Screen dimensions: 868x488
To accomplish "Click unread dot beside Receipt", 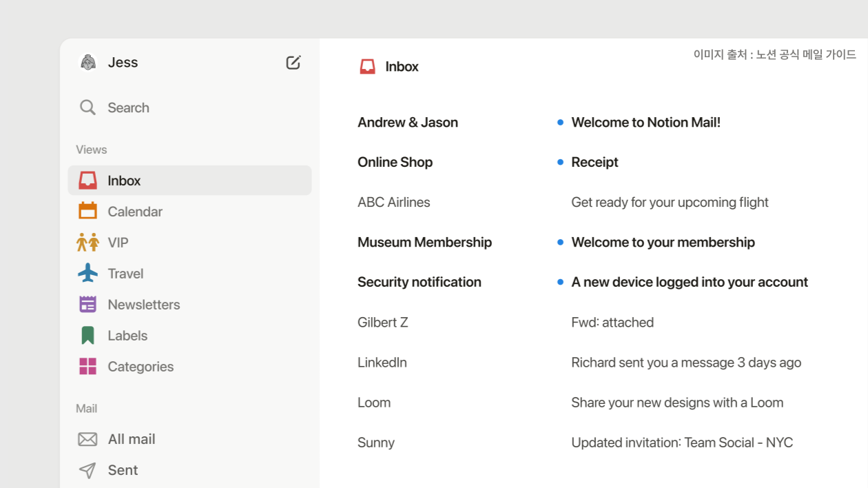I will click(560, 163).
